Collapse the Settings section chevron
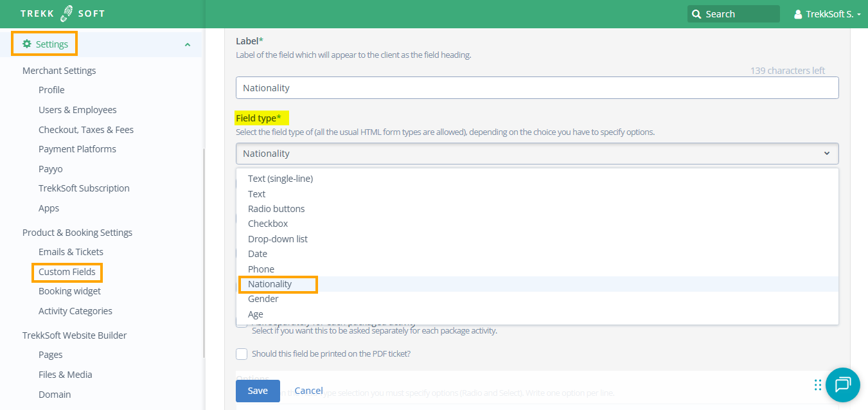 pos(187,44)
